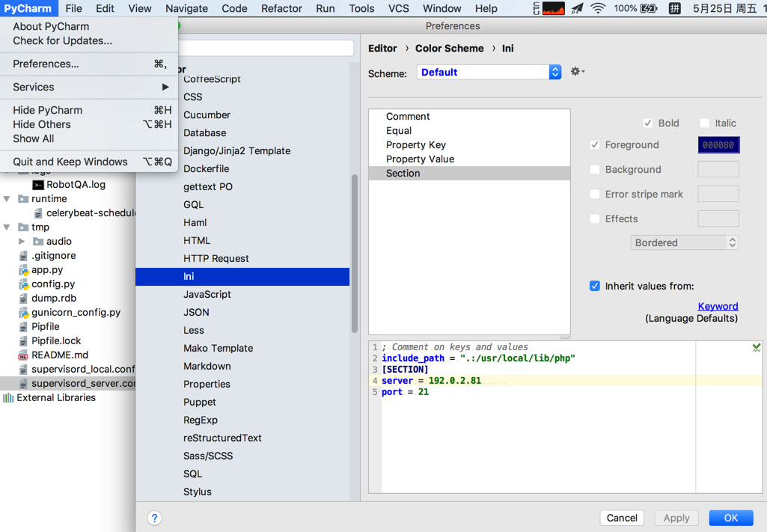
Task: Enable the Effects checkbox
Action: pyautogui.click(x=595, y=218)
